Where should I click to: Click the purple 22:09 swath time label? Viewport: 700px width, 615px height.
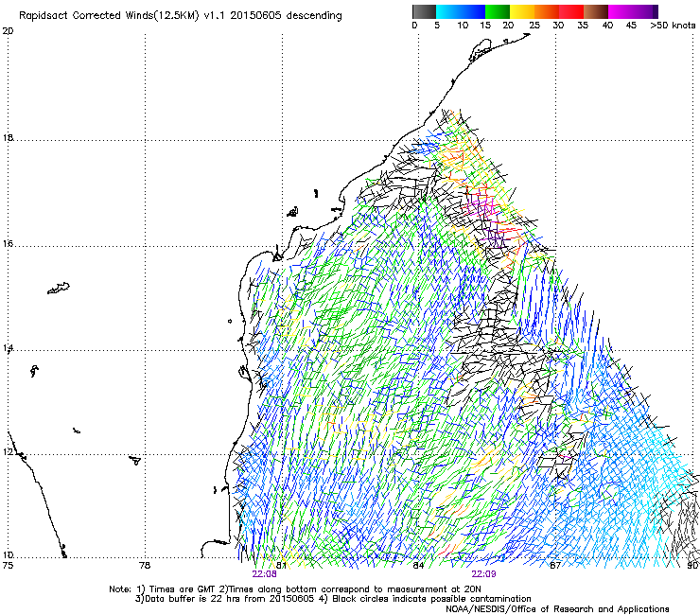click(483, 574)
